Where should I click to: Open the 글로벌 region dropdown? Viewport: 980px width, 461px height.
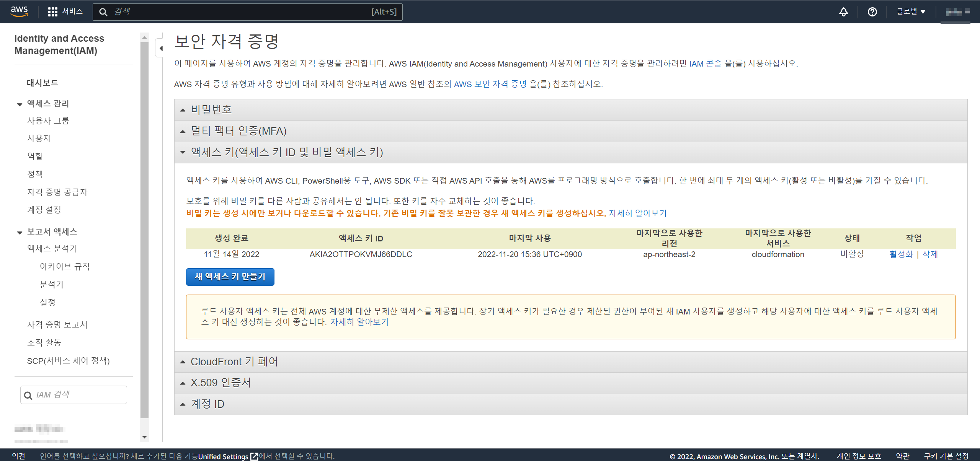[x=911, y=12]
